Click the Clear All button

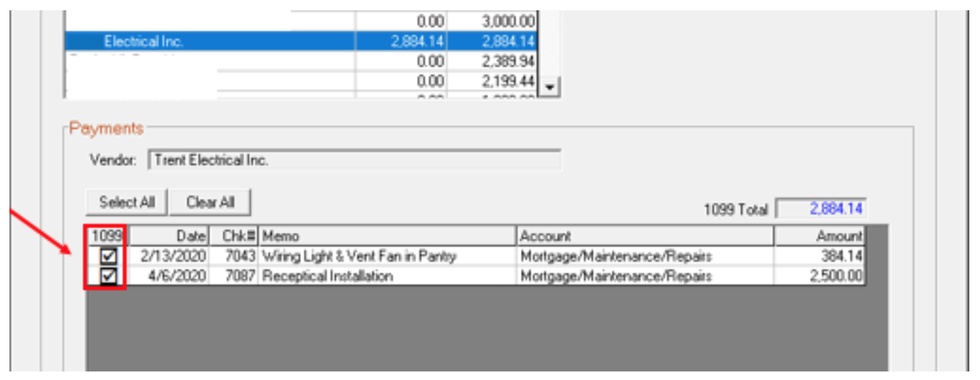point(210,202)
